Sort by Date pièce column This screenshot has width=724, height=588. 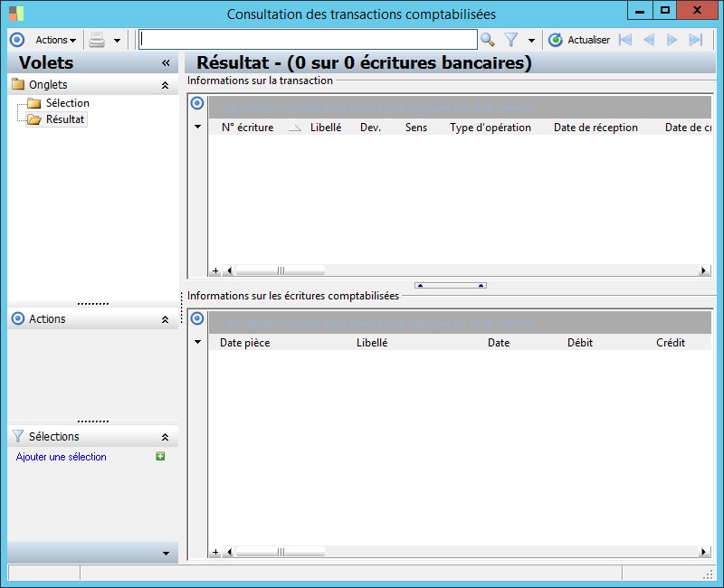click(244, 343)
